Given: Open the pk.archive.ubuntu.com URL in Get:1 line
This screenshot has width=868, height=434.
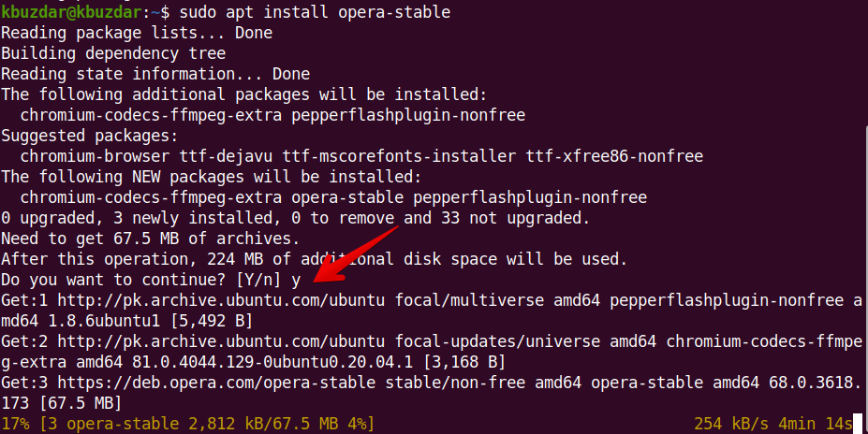Looking at the screenshot, I should coord(221,300).
